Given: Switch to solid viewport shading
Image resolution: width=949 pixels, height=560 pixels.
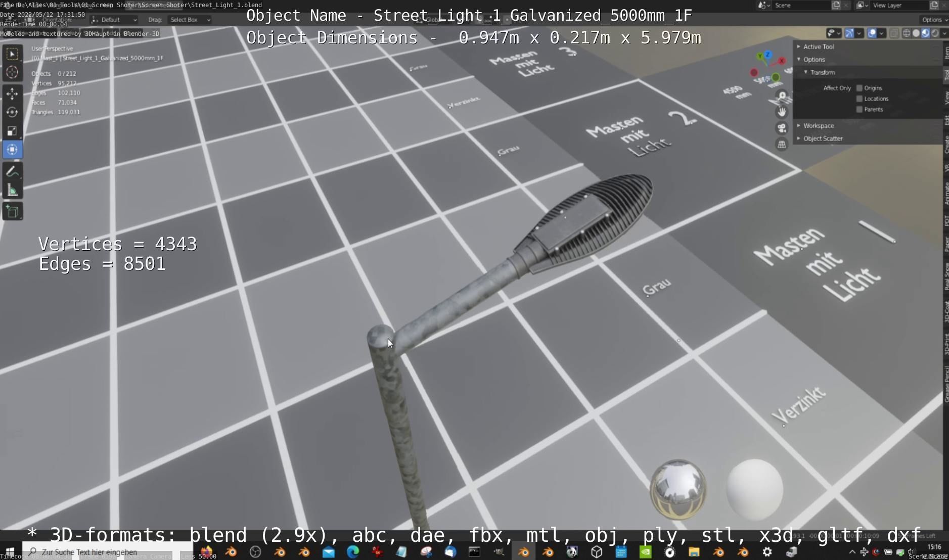Looking at the screenshot, I should point(916,33).
